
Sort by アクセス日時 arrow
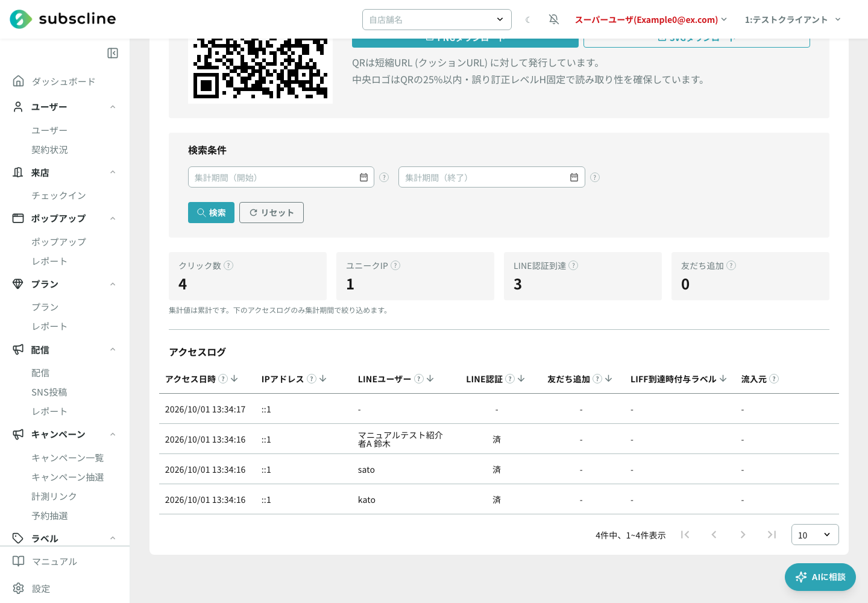pyautogui.click(x=234, y=379)
